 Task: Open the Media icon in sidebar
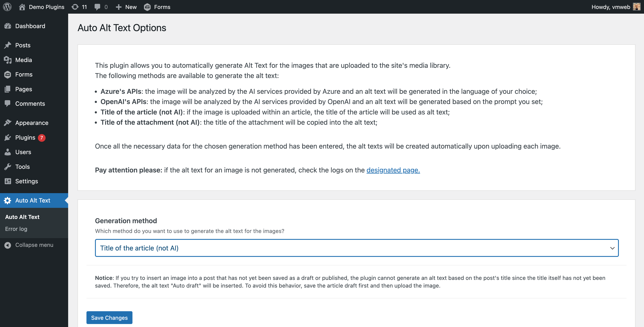8,60
